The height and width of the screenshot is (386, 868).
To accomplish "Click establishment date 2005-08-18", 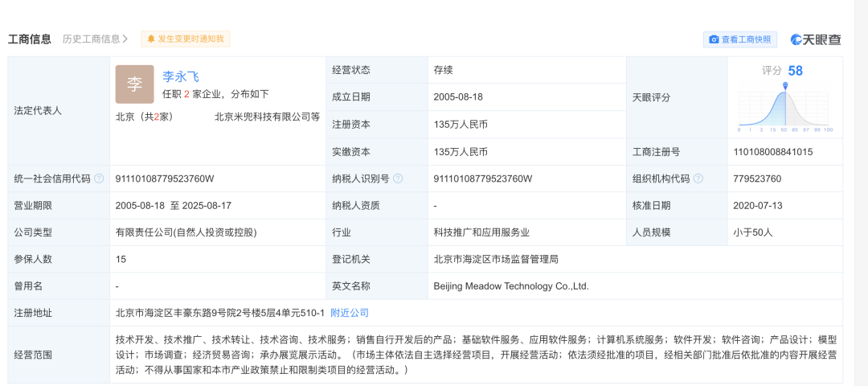I will point(458,97).
